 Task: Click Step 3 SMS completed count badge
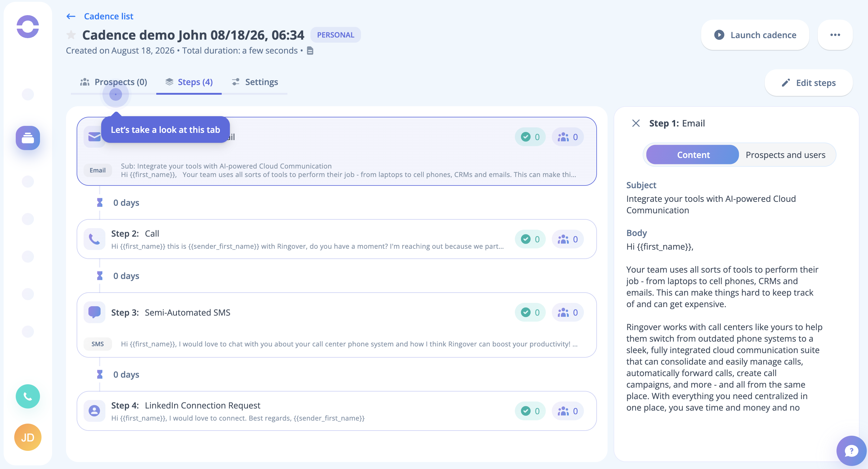(530, 312)
